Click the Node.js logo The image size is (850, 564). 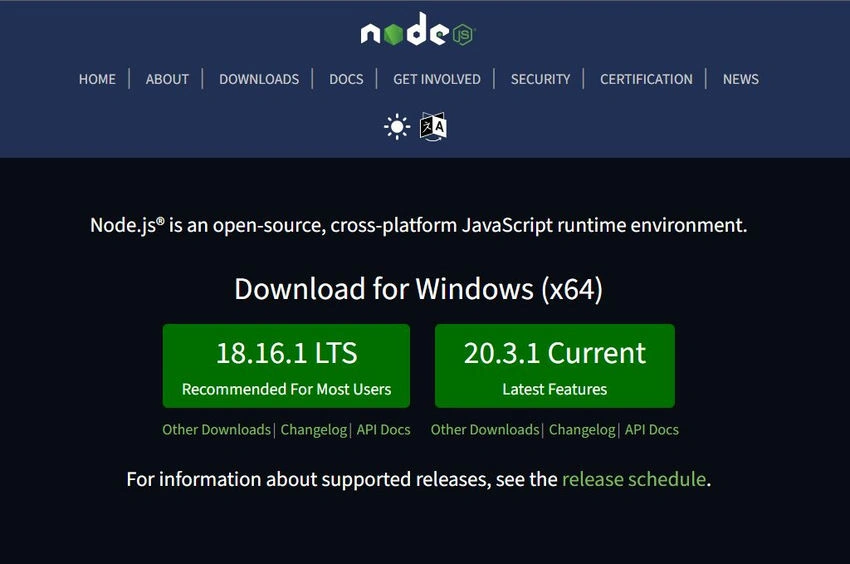[x=418, y=30]
